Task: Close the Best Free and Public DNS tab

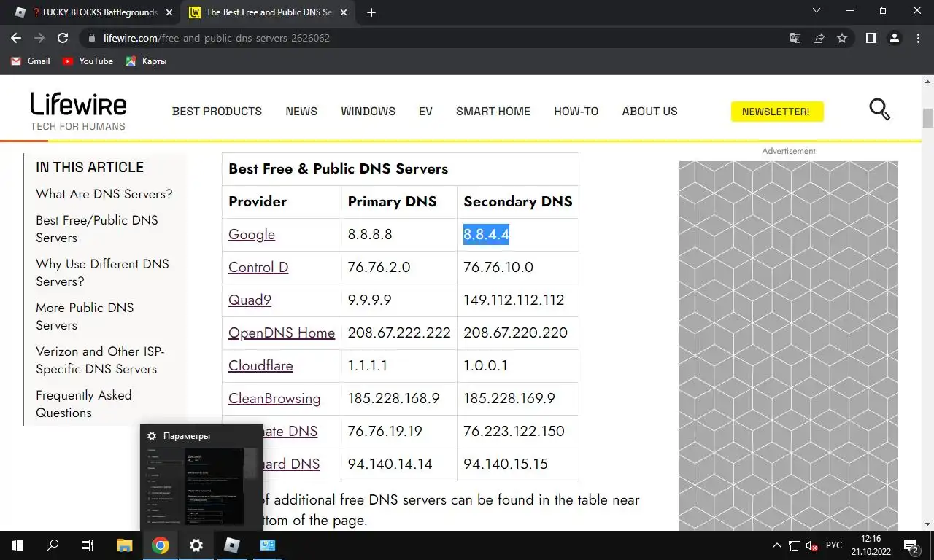Action: tap(344, 12)
